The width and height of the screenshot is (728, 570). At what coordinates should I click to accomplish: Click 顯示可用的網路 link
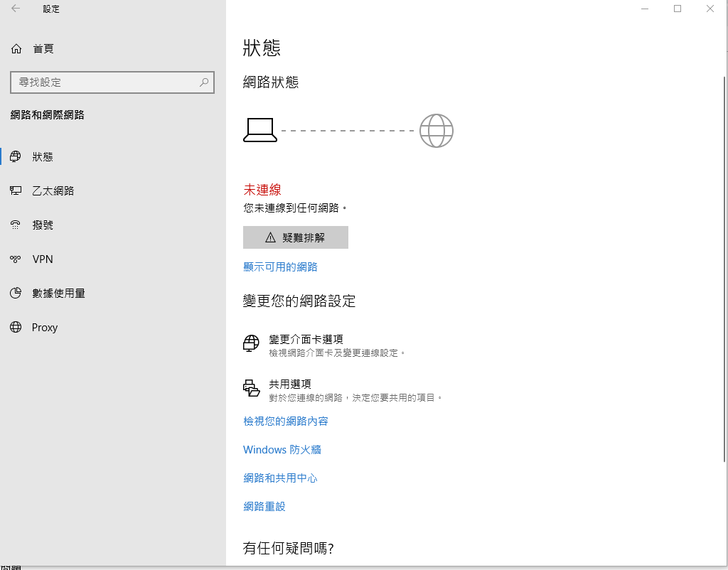point(280,267)
